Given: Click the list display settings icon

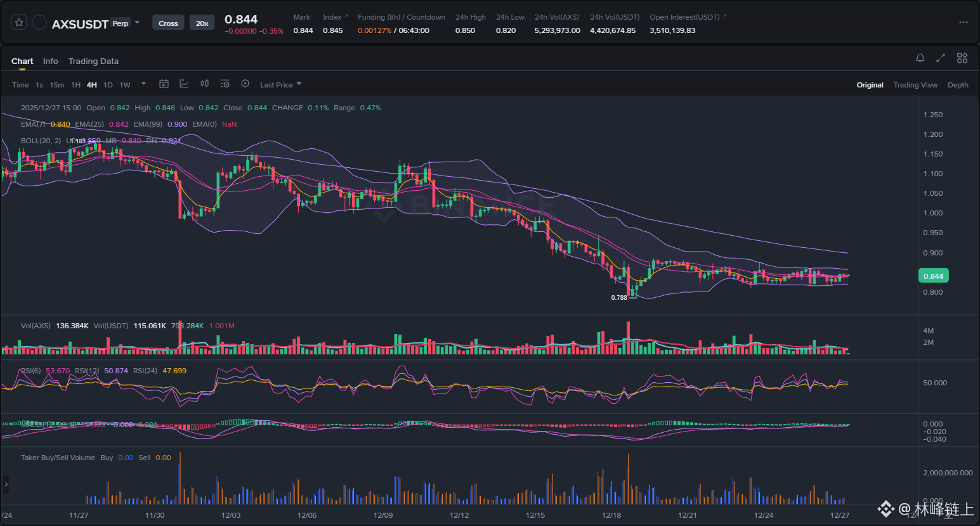Looking at the screenshot, I should 225,84.
